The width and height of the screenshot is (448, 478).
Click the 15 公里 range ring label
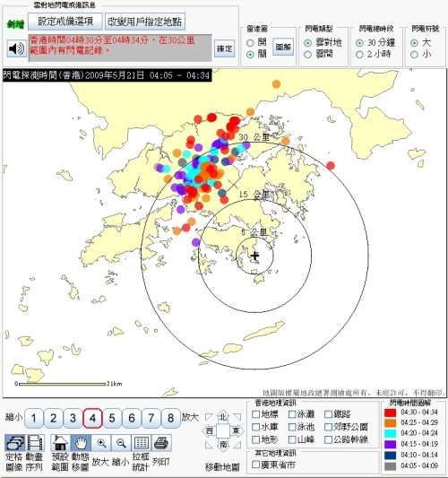pos(254,195)
